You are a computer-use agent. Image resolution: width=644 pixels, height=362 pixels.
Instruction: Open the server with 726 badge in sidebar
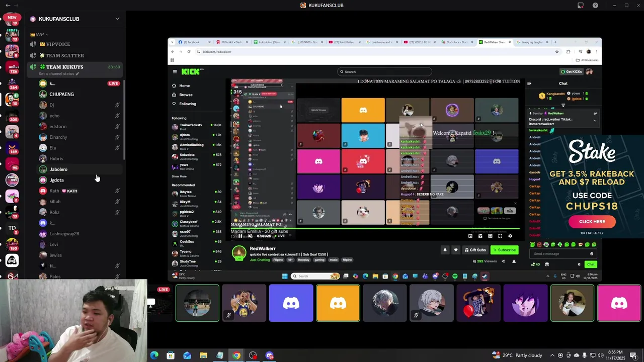[12, 67]
